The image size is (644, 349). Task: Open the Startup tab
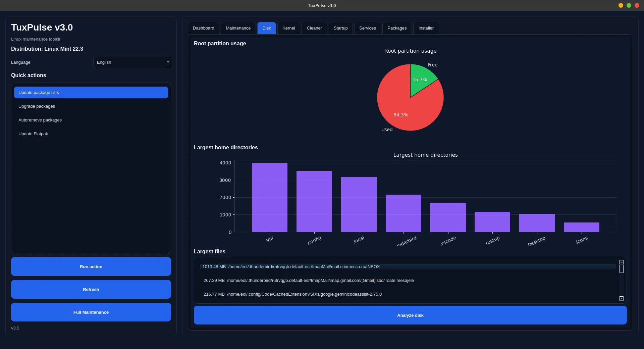[340, 28]
